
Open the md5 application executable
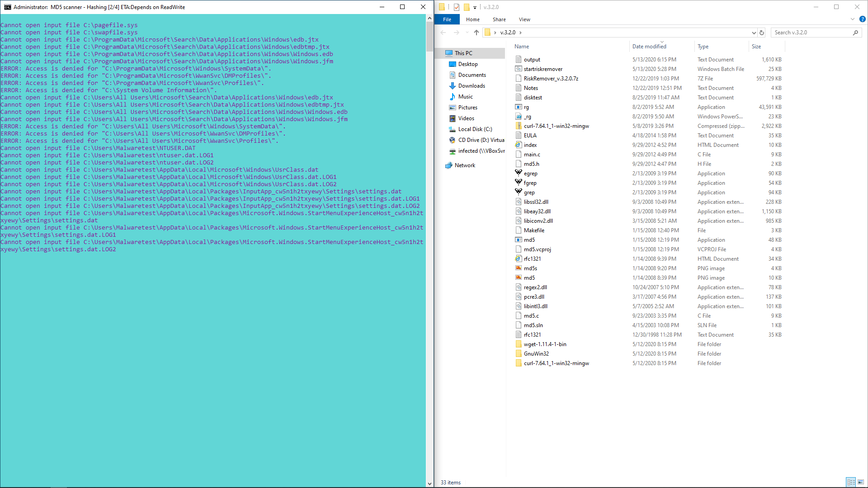coord(528,239)
